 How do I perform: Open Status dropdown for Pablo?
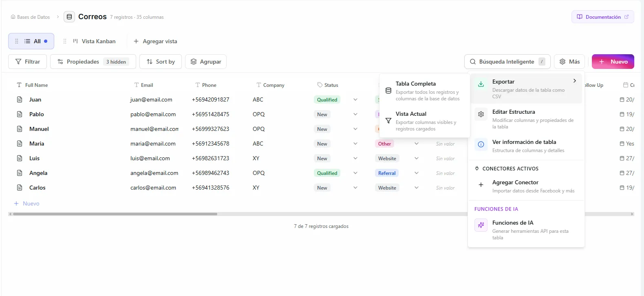355,114
